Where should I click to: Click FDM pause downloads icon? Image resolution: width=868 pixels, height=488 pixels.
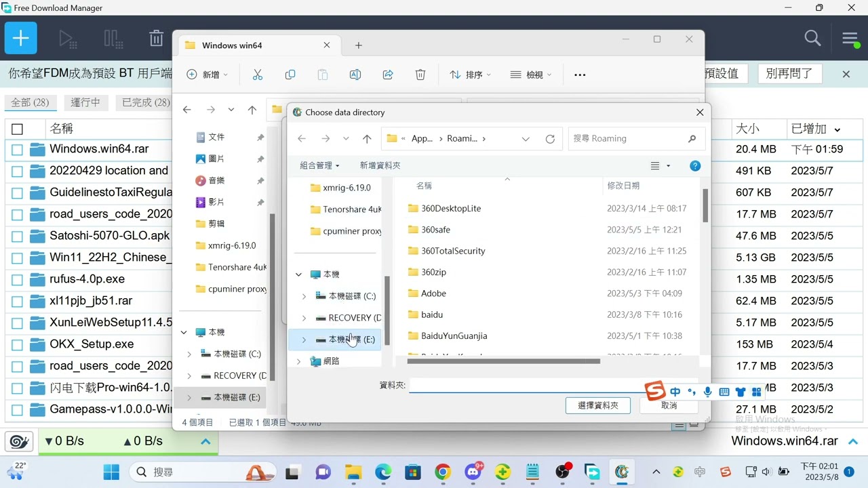(113, 38)
